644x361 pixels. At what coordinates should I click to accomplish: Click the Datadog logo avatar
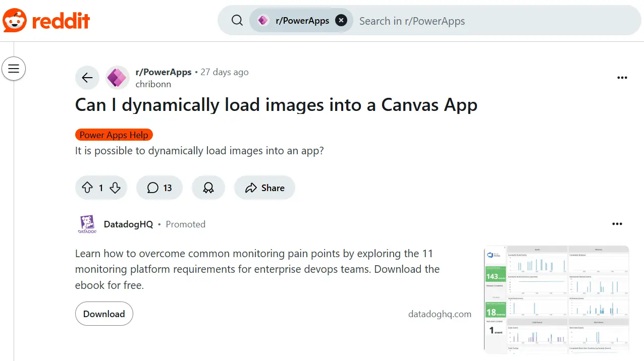pyautogui.click(x=87, y=224)
